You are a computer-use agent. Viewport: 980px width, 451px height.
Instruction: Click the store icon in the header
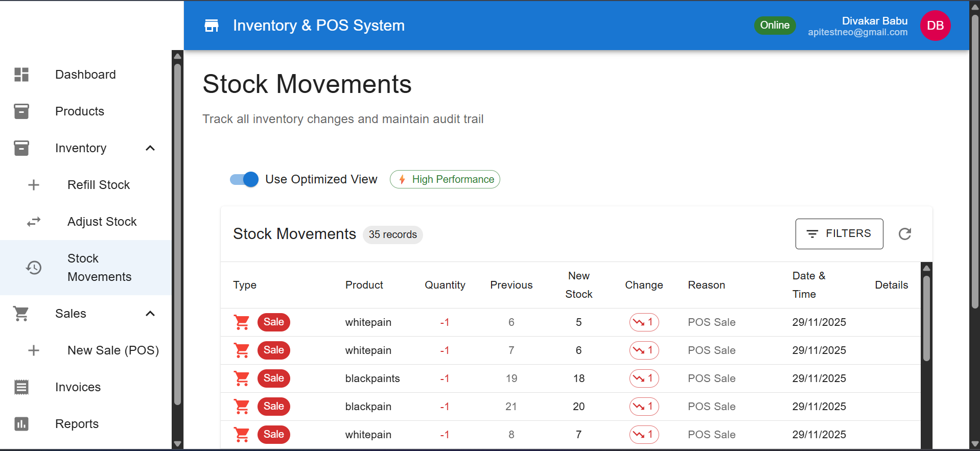tap(212, 26)
